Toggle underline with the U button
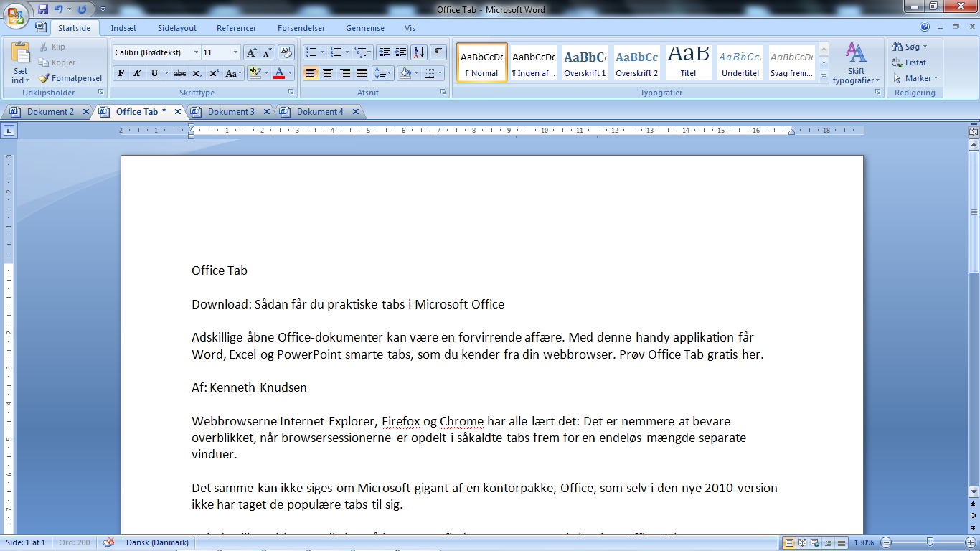 (x=153, y=72)
